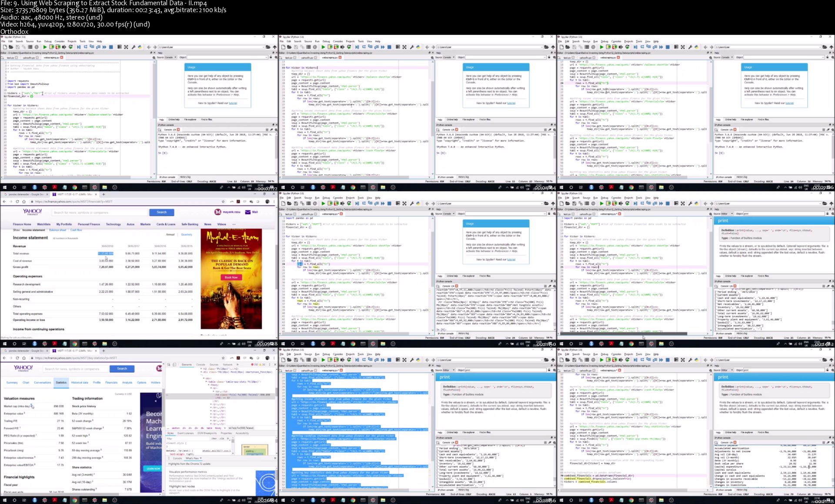835x504 pixels.
Task: Click blue Search button on the Income statement page
Action: click(161, 212)
